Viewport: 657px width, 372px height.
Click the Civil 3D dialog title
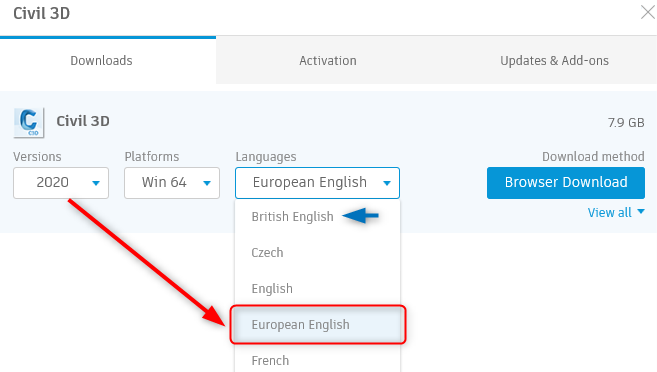click(x=41, y=13)
